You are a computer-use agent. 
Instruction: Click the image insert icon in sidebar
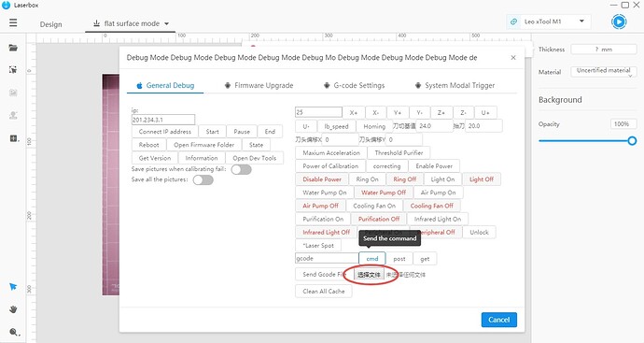click(x=13, y=93)
